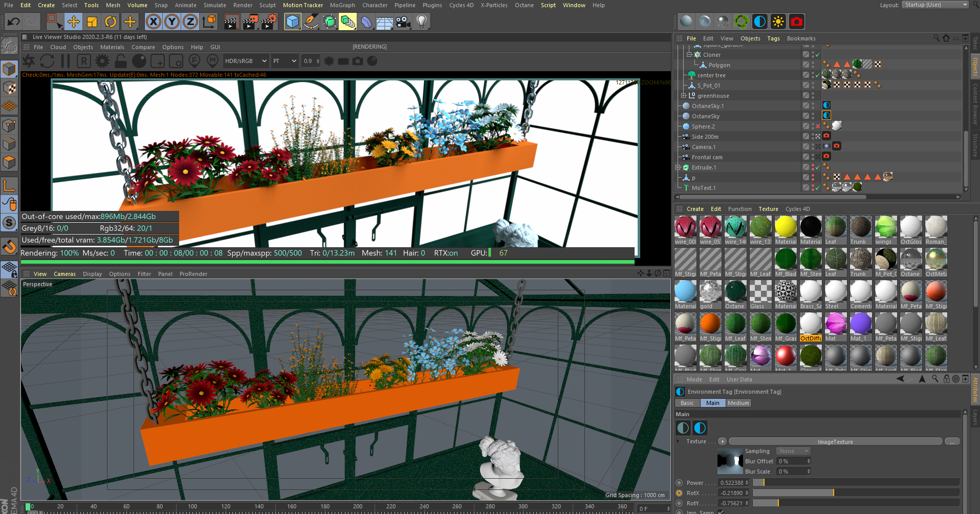Open the PT kernel dropdown
Viewport: 980px width, 514px height.
point(284,61)
